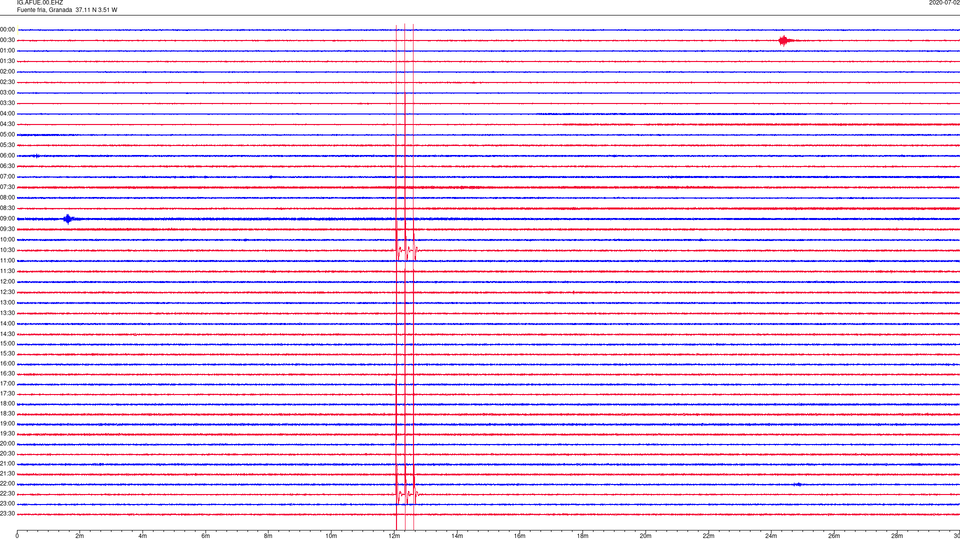
Task: Click the blue seismic burst on the 09:00 trace
Action: click(x=68, y=219)
